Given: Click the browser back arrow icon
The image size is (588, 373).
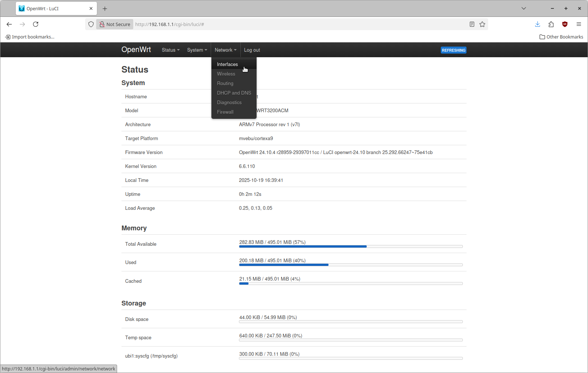Looking at the screenshot, I should click(x=9, y=24).
